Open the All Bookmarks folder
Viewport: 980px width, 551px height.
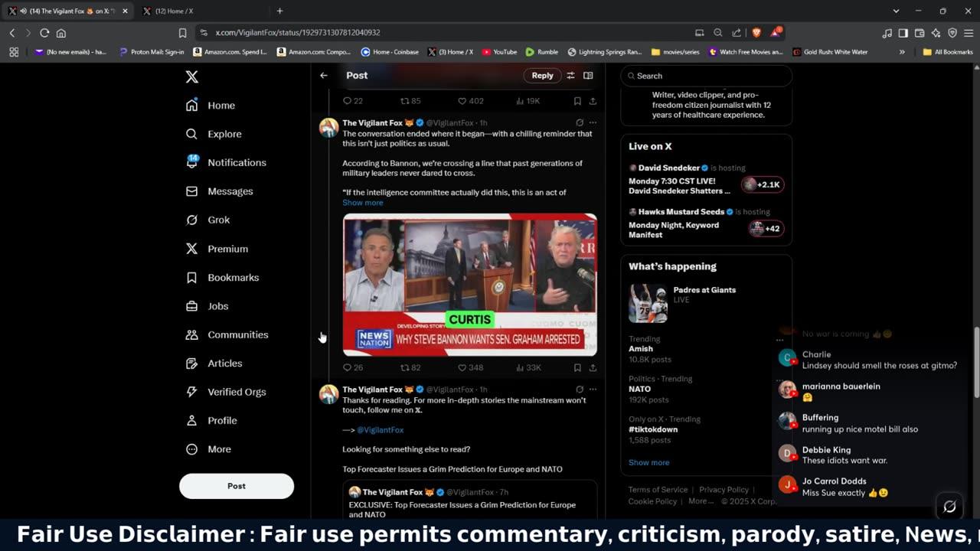tap(948, 52)
